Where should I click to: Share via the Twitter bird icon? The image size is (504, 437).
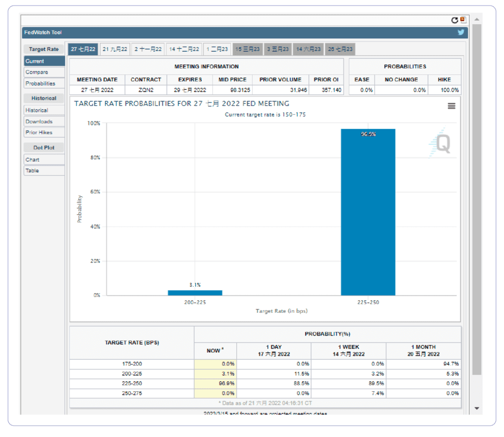click(x=461, y=32)
